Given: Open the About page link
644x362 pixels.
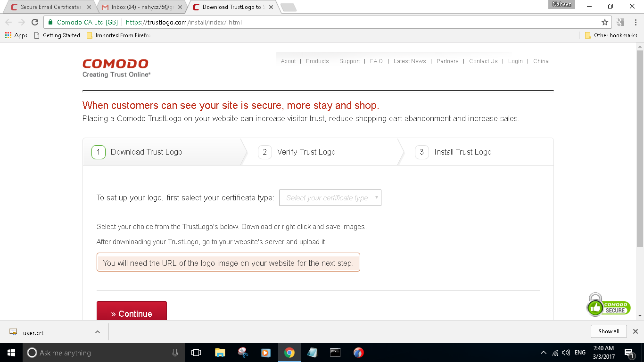Looking at the screenshot, I should [288, 61].
